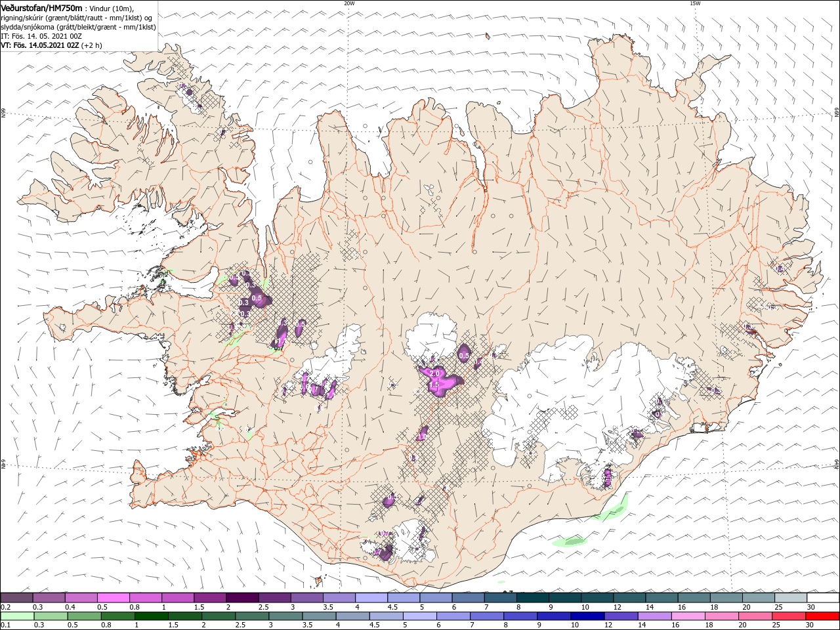Pick bottom-row rain swatch above 5
This screenshot has height=630, width=840.
click(x=420, y=616)
